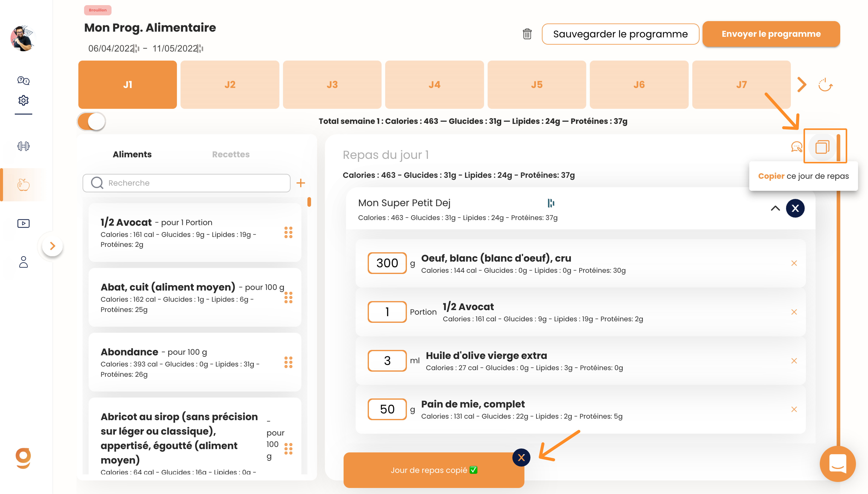Open the clients person icon
This screenshot has height=494, width=868.
[23, 262]
